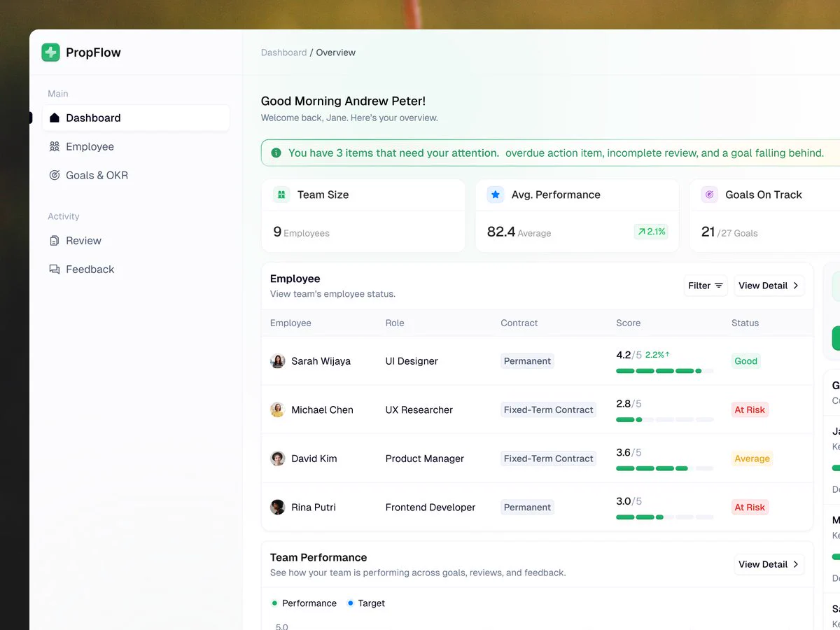840x630 pixels.
Task: Click the Avg. Performance star icon
Action: pyautogui.click(x=496, y=195)
